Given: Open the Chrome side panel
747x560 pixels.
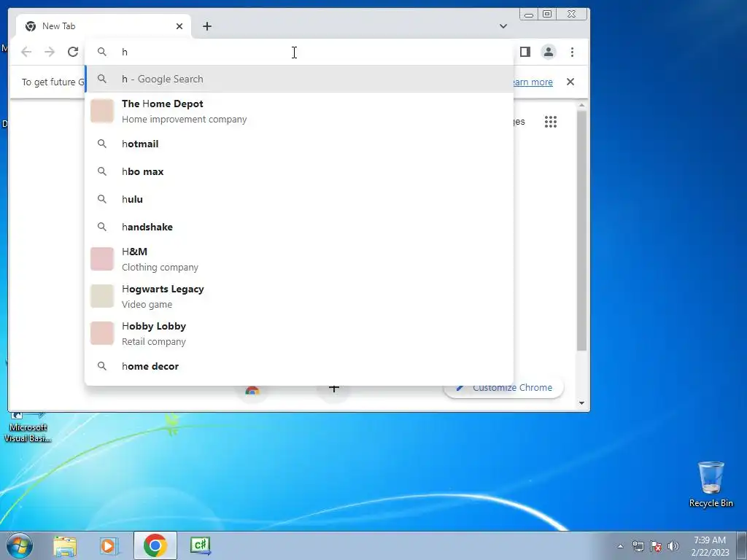Looking at the screenshot, I should 525,52.
